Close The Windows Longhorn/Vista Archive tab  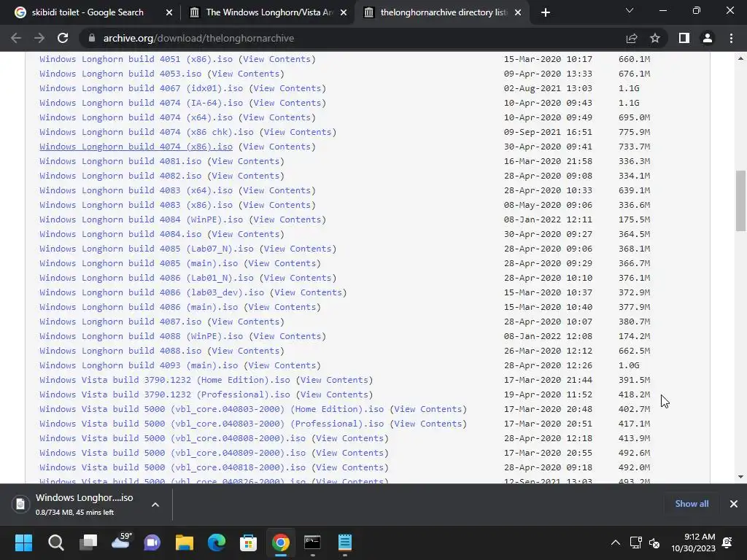[343, 12]
